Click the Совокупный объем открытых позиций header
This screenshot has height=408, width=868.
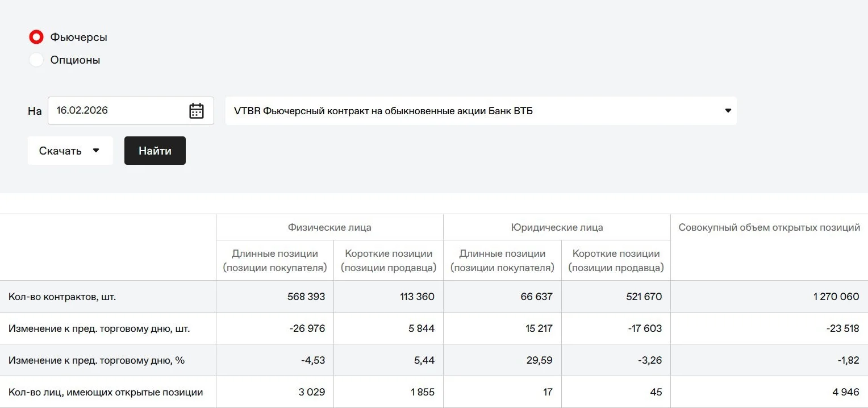coord(769,227)
